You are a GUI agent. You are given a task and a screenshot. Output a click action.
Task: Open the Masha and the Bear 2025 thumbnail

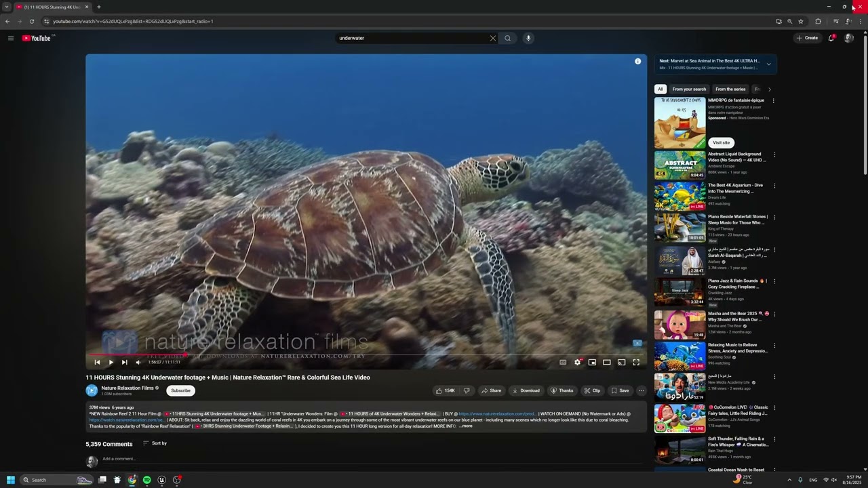(x=679, y=324)
